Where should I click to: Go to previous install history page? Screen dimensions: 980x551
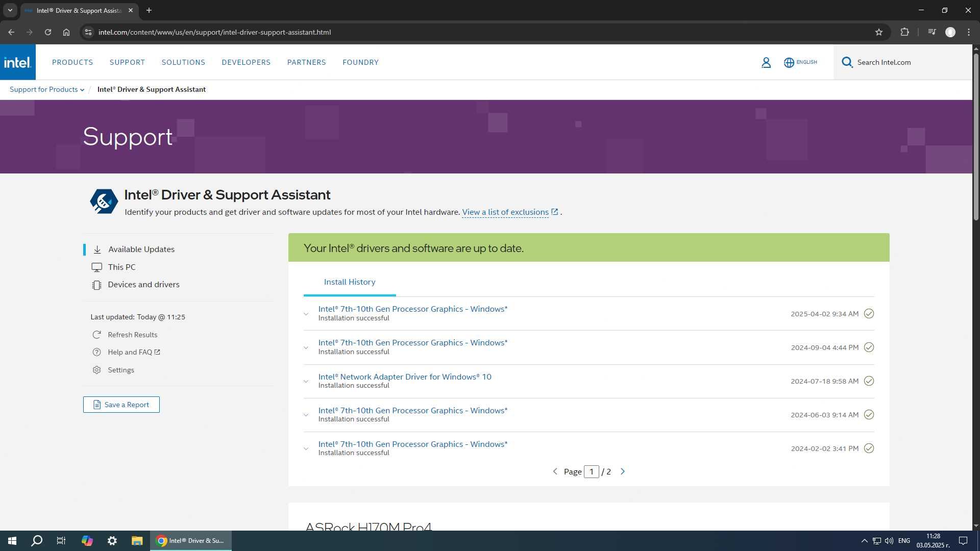pos(555,471)
